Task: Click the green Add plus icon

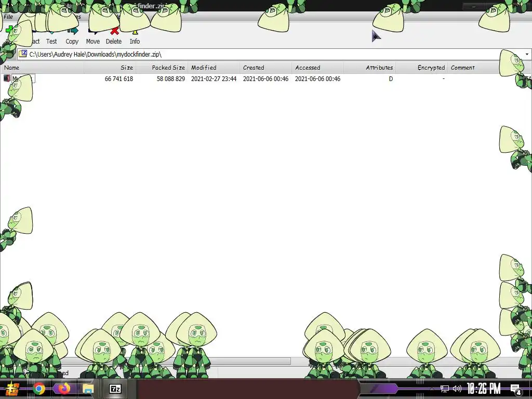Action: click(9, 30)
